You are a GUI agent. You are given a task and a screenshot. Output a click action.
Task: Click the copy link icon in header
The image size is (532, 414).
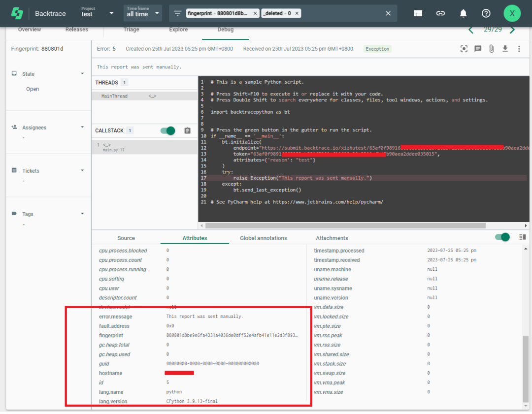[x=440, y=14]
